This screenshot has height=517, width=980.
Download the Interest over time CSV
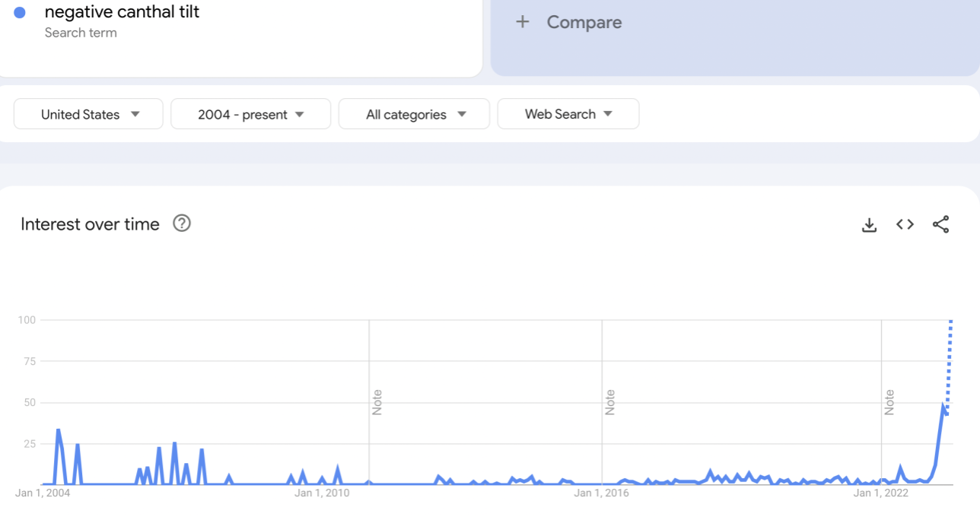(869, 225)
